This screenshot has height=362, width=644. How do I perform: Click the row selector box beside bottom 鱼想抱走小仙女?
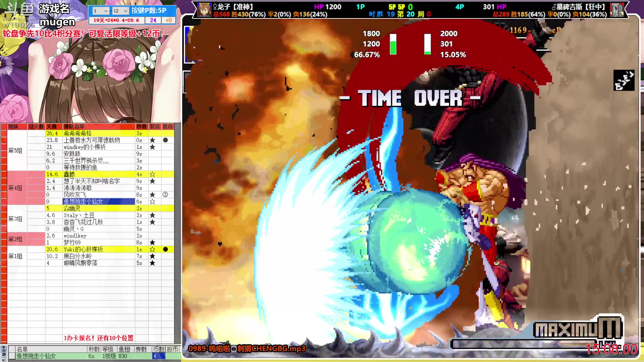tap(12, 356)
